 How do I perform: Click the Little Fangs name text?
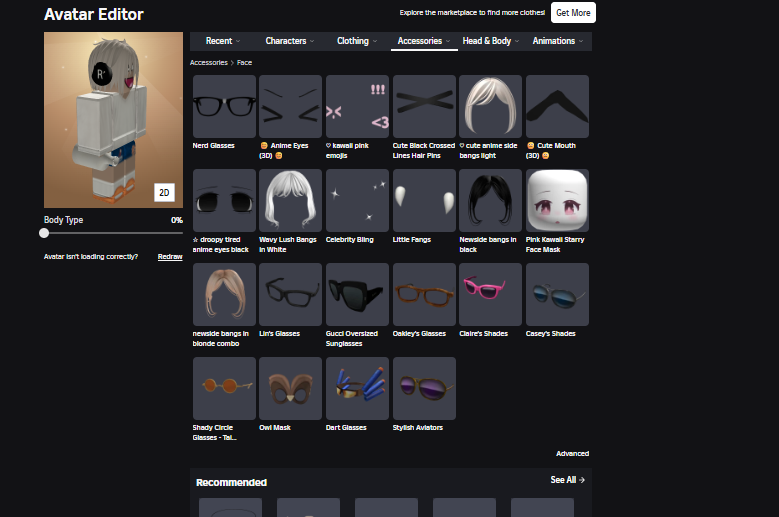(412, 239)
